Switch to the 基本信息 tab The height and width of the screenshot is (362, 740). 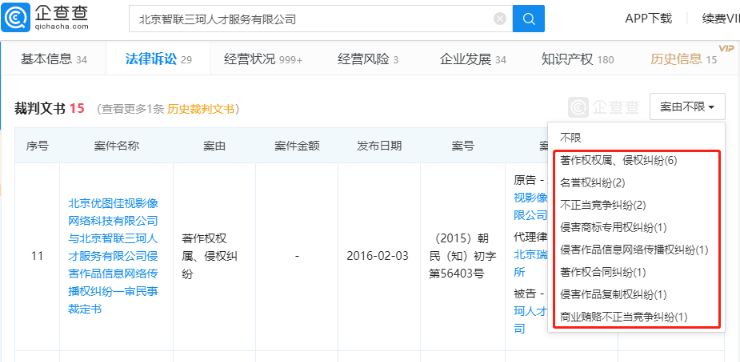[x=54, y=59]
